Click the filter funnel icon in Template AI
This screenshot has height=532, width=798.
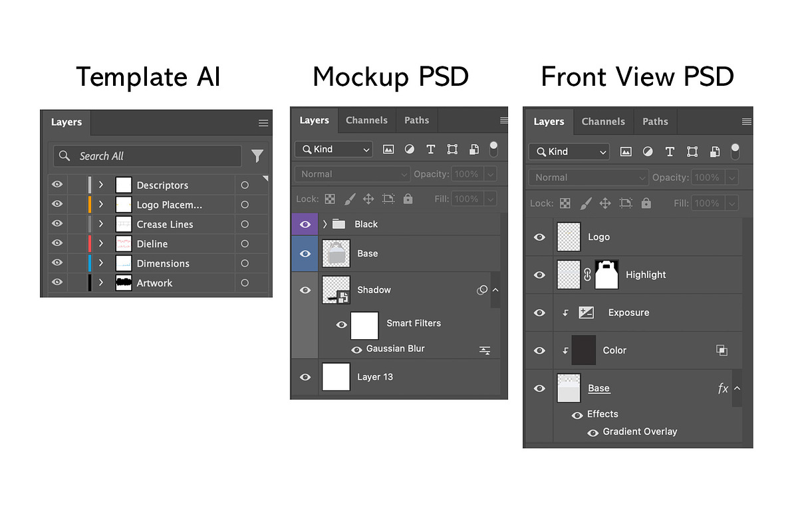257,156
